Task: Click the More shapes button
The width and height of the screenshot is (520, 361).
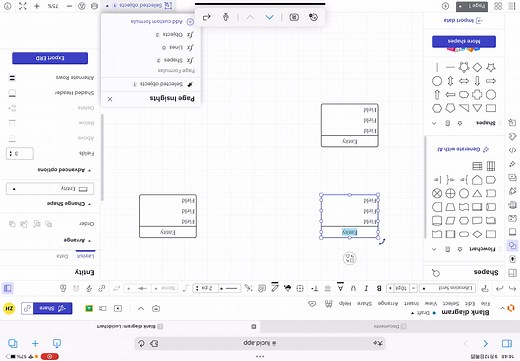Action: pyautogui.click(x=464, y=41)
